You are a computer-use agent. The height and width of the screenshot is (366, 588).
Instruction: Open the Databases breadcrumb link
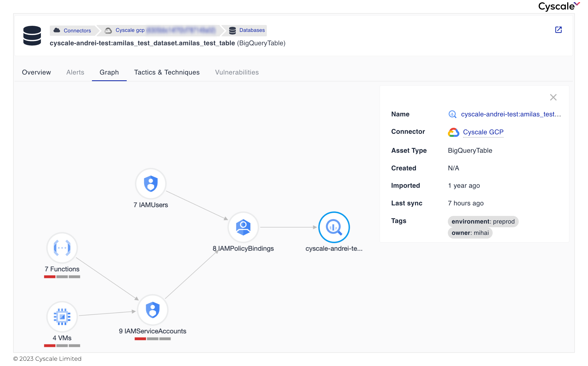pos(252,30)
